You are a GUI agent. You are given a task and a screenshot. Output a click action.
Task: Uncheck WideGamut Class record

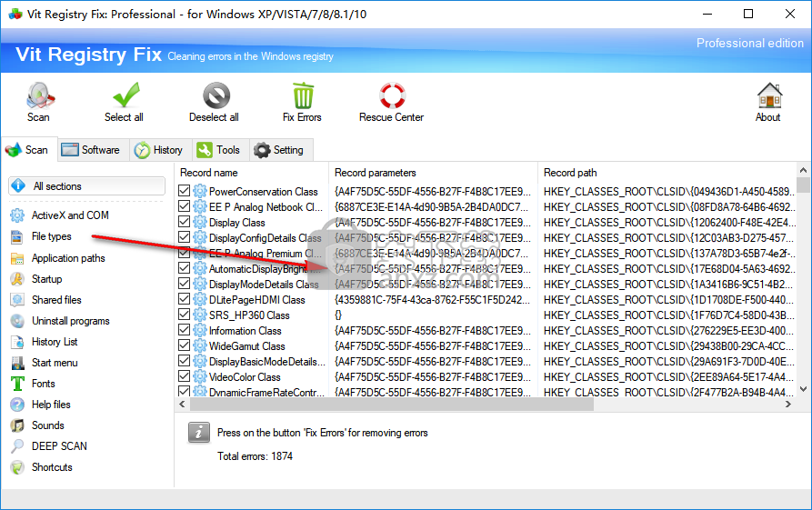pyautogui.click(x=184, y=345)
